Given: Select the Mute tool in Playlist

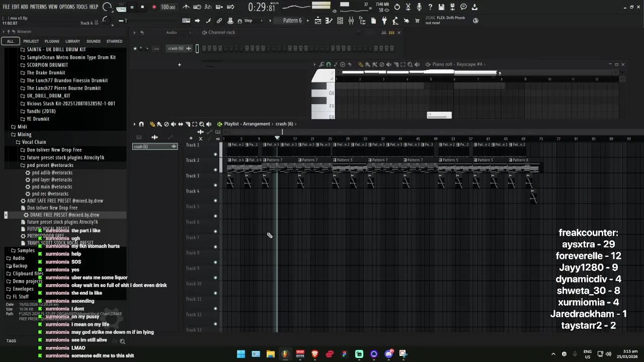Looking at the screenshot, I should click(x=174, y=124).
